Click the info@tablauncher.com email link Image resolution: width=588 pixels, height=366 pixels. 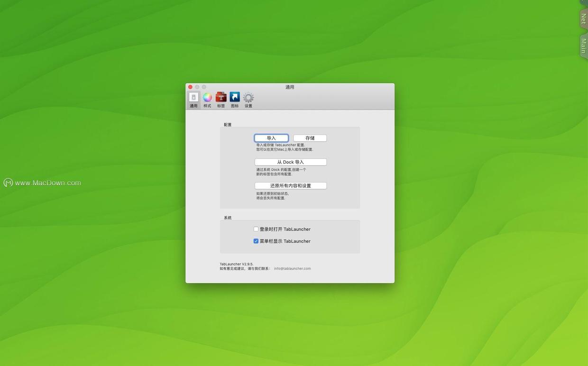[x=293, y=268]
